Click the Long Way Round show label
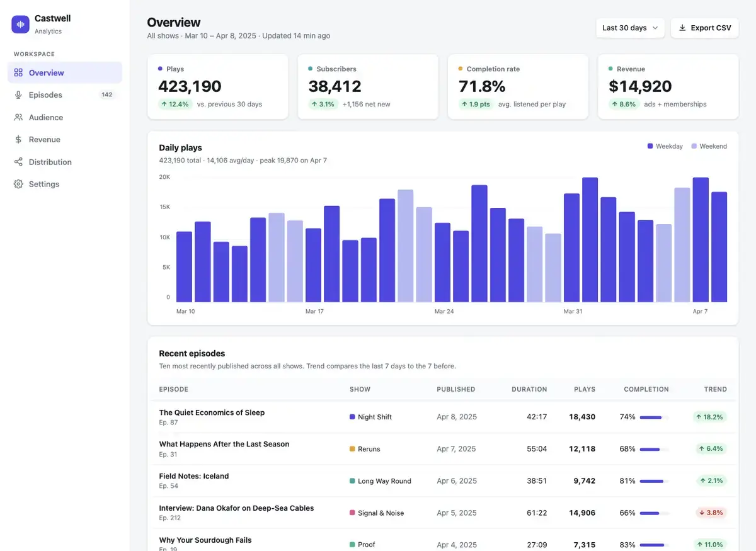The width and height of the screenshot is (756, 551). point(384,481)
